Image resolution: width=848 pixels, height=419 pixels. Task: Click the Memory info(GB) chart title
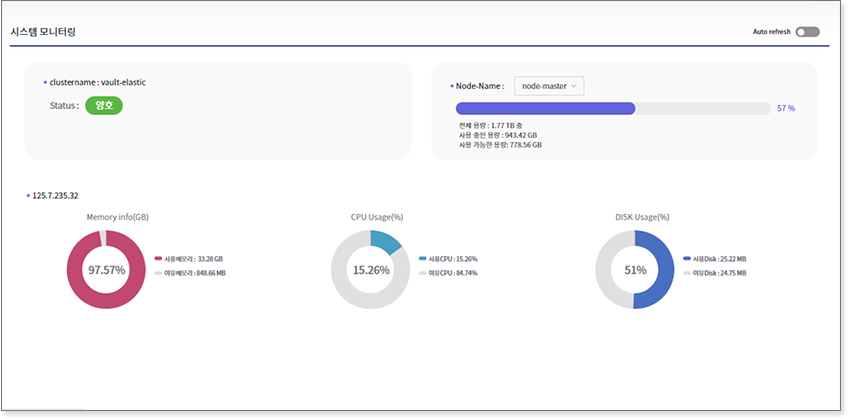click(x=117, y=217)
